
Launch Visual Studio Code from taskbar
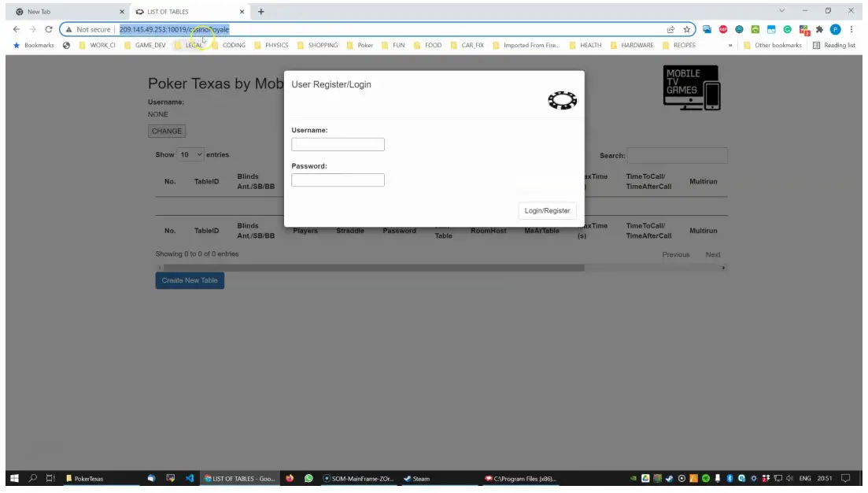click(x=190, y=478)
